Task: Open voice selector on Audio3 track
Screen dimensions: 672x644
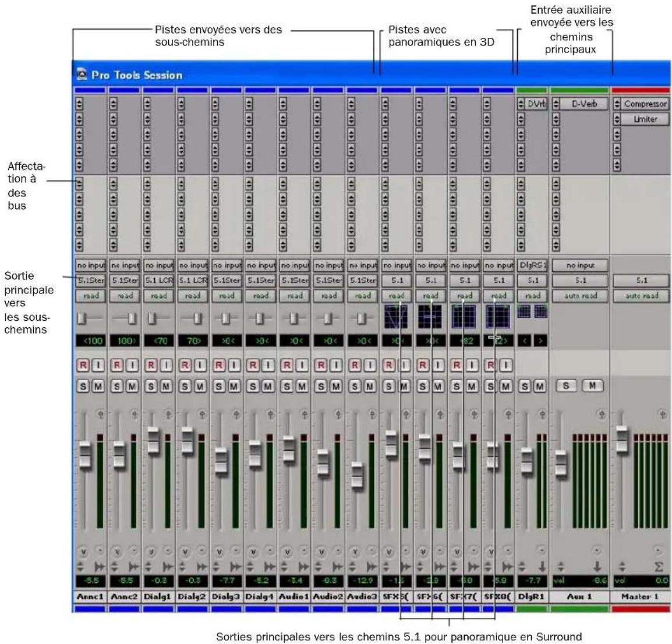Action: point(355,552)
